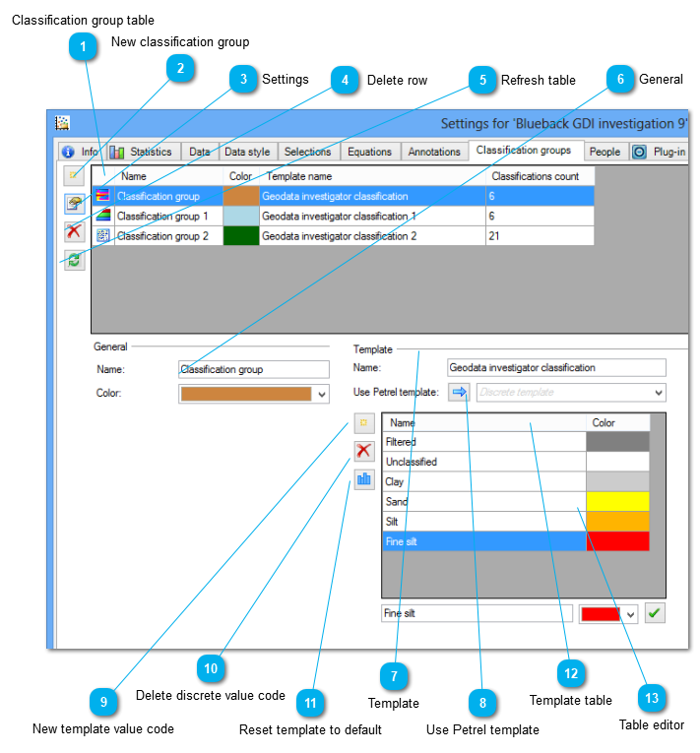The image size is (700, 753).
Task: Open classification group Settings icon
Action: coord(74,204)
